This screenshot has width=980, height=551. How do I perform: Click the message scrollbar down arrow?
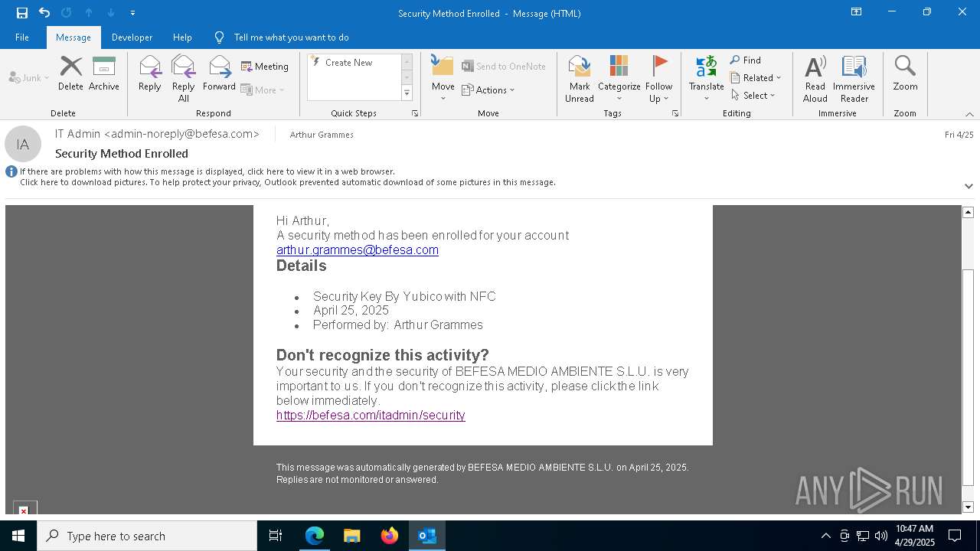click(x=968, y=507)
